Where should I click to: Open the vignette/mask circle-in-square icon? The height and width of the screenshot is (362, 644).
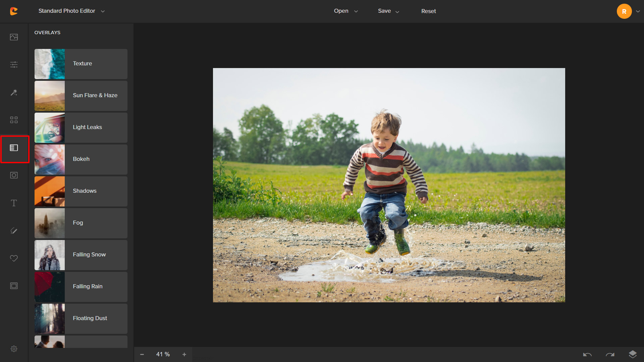14,175
